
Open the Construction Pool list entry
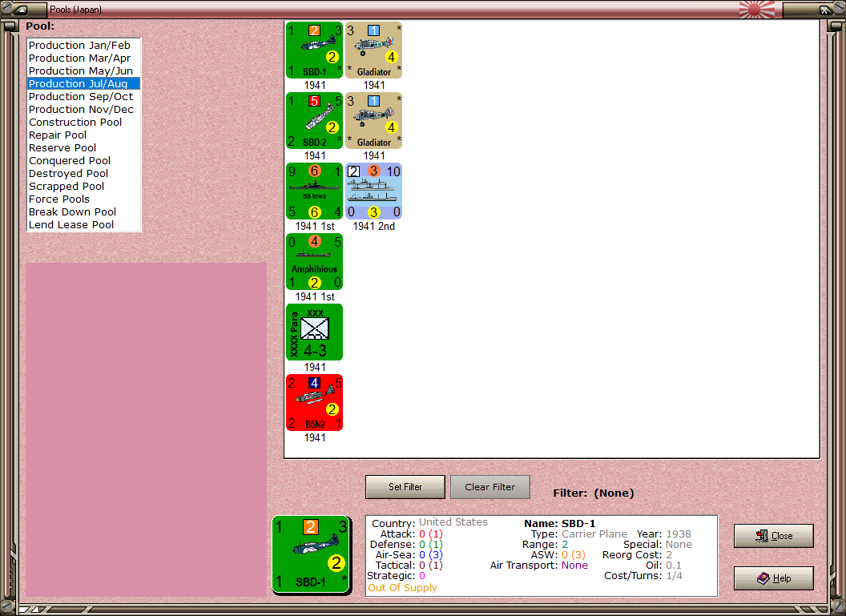tap(83, 123)
